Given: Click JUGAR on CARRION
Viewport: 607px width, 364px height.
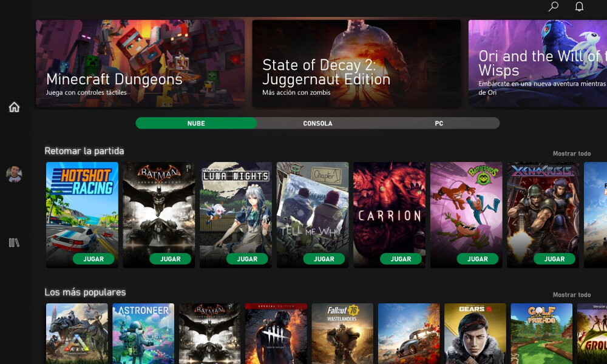Looking at the screenshot, I should click(401, 258).
